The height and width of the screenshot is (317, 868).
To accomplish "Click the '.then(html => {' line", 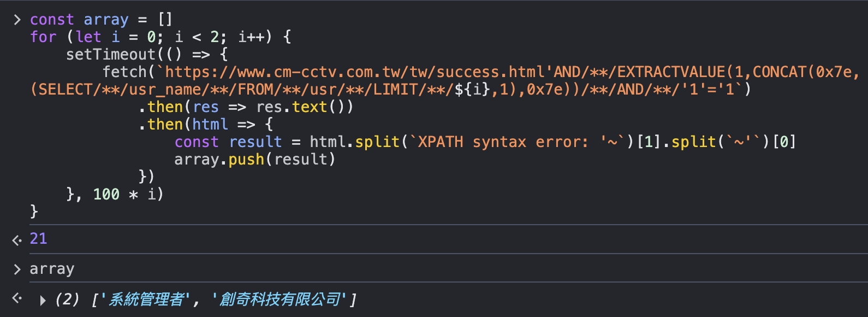I will 206,125.
